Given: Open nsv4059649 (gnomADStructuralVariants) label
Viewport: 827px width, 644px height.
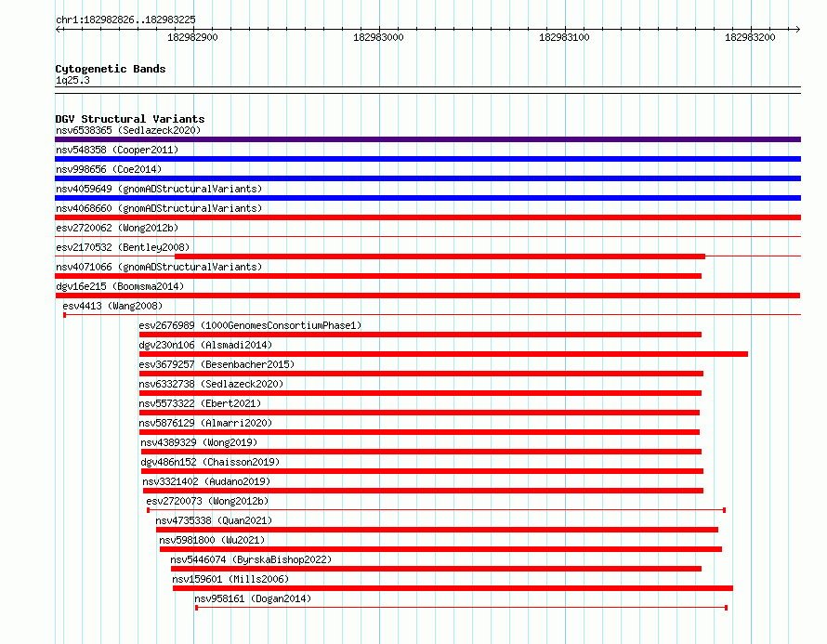Looking at the screenshot, I should (159, 189).
